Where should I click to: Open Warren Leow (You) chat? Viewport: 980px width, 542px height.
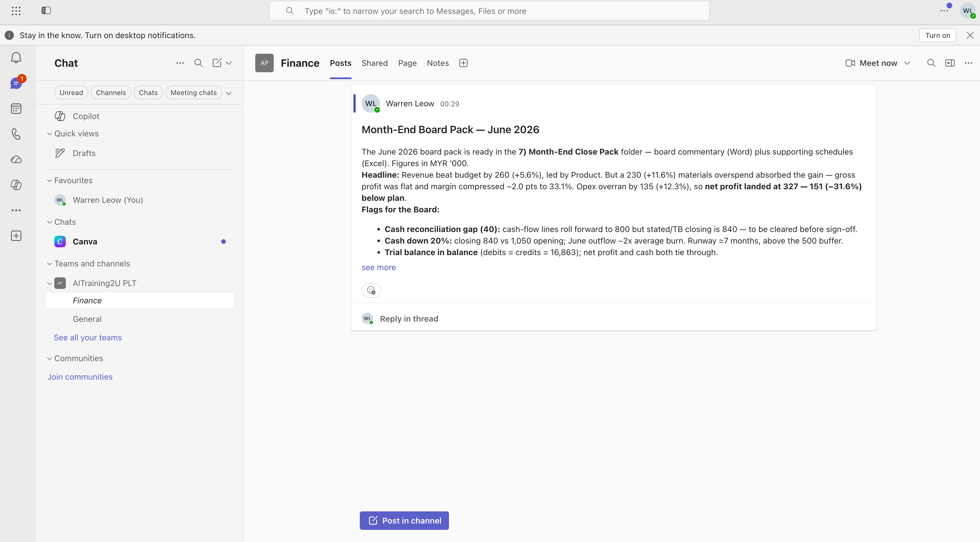pyautogui.click(x=140, y=200)
